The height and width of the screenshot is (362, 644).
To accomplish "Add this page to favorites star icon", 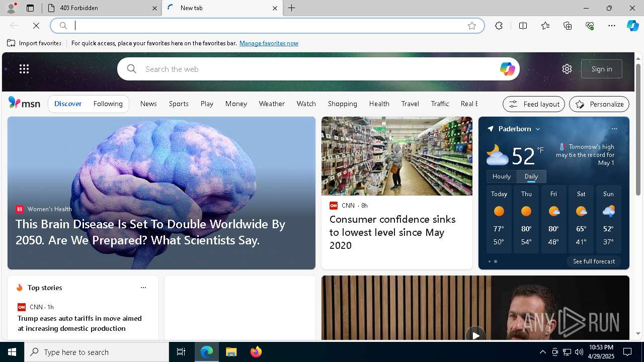I will [x=472, y=26].
